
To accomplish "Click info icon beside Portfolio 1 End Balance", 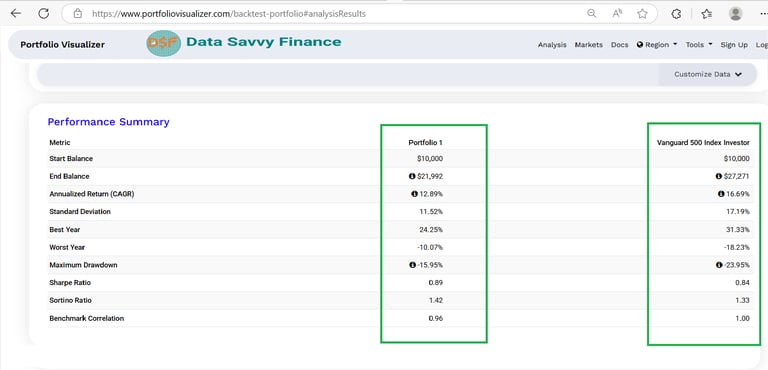I will [412, 176].
